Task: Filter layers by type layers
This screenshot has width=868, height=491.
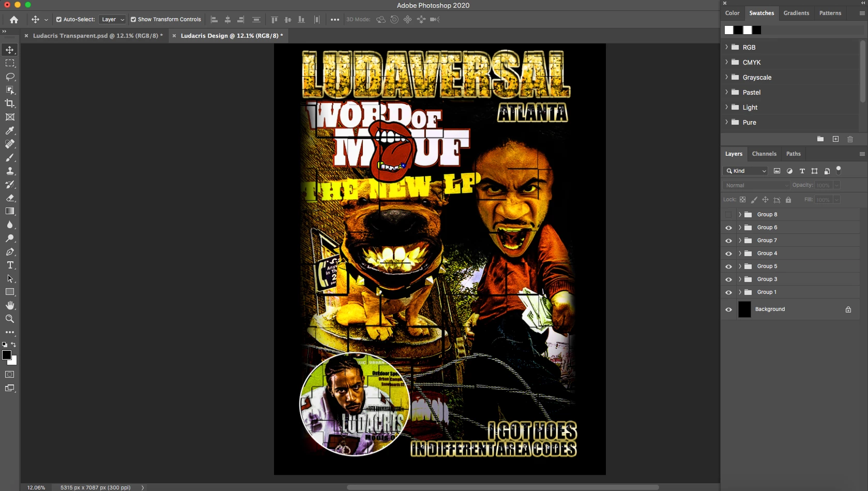Action: click(x=802, y=171)
